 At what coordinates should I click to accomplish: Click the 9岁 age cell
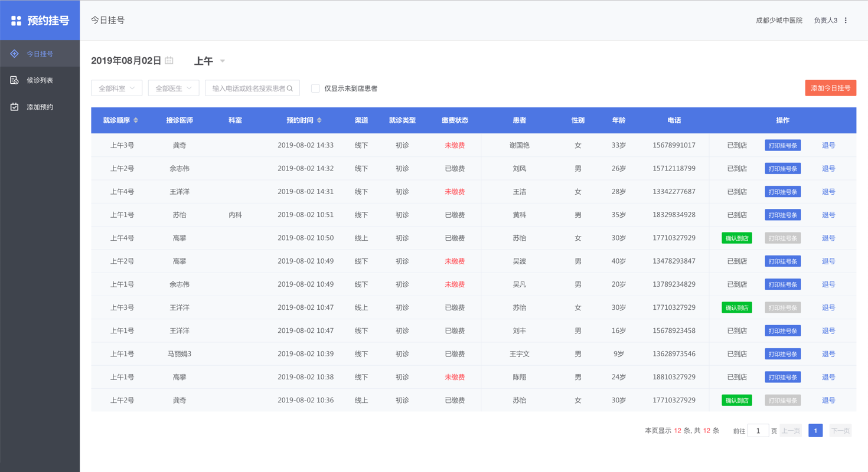click(x=619, y=354)
